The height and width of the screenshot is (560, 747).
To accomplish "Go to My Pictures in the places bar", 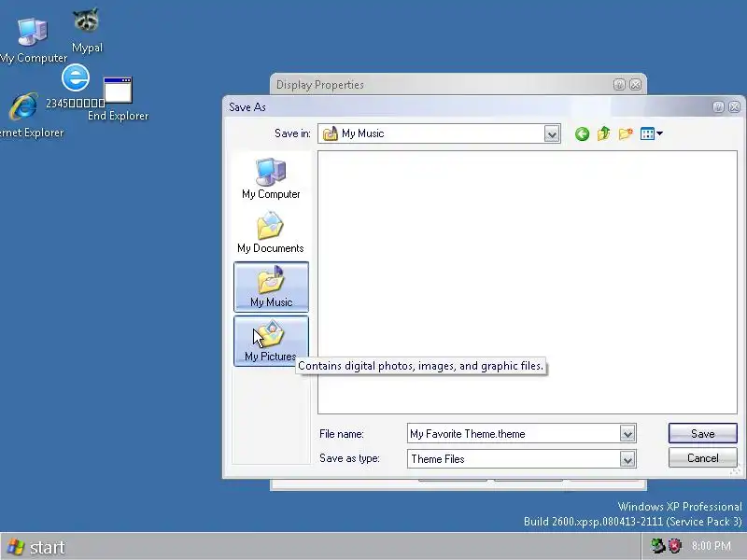I will coord(271,341).
